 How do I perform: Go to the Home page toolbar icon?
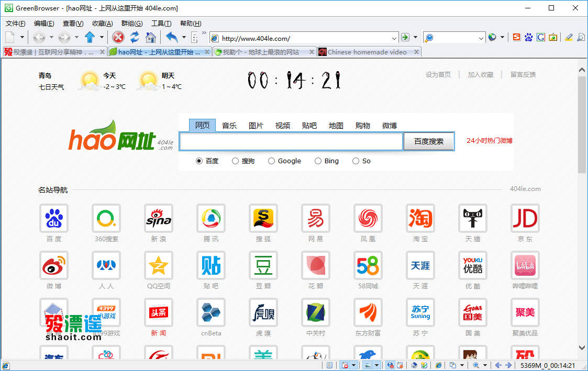151,38
